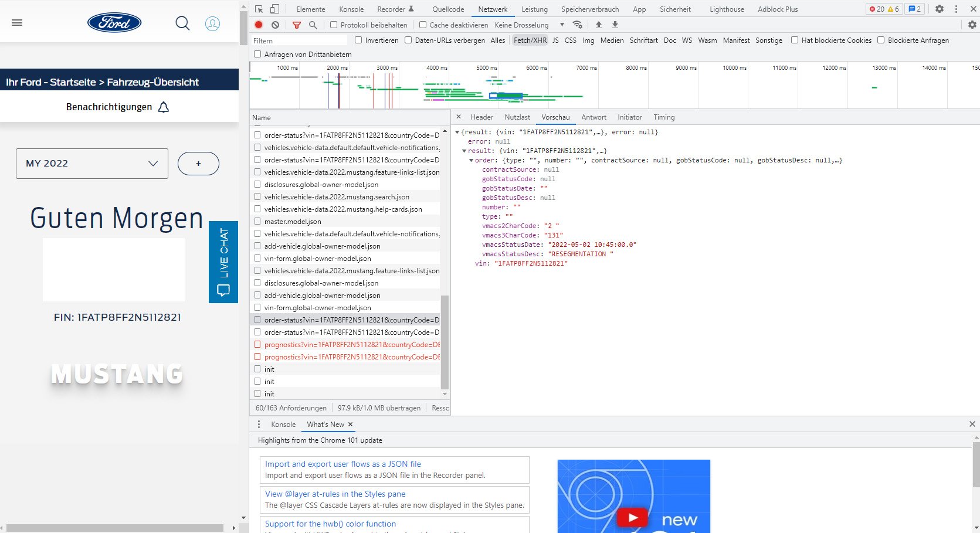
Task: Toggle the network filter funnel icon
Action: tap(297, 25)
